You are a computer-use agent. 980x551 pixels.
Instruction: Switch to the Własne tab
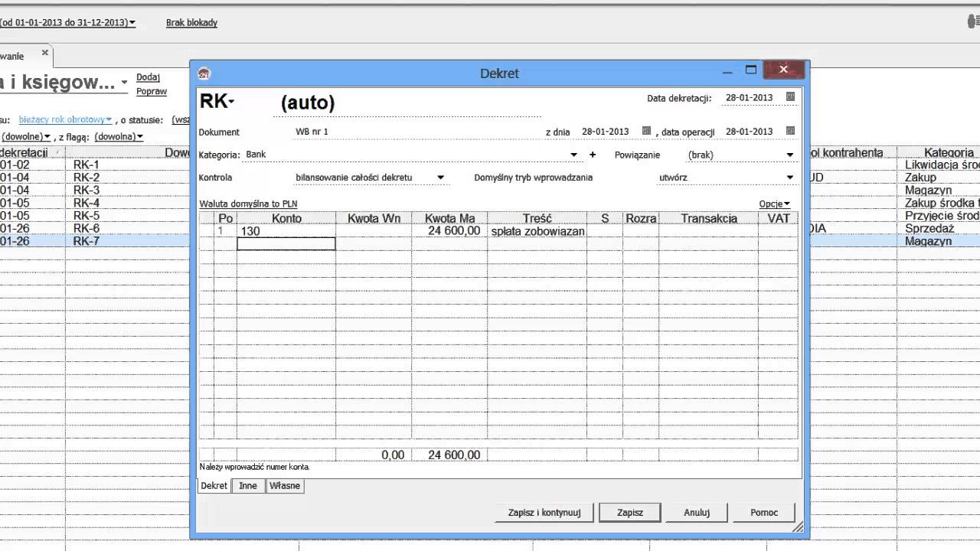tap(285, 486)
